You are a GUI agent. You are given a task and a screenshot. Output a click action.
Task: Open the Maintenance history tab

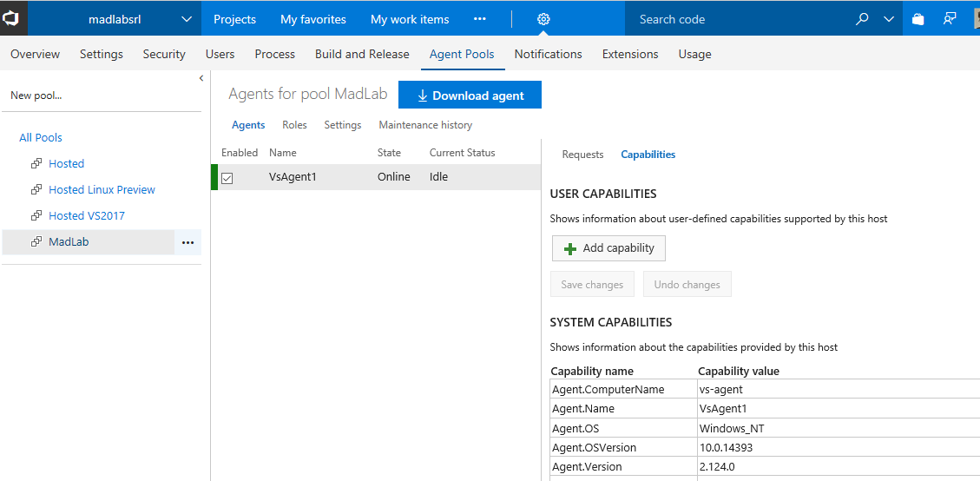[x=425, y=125]
